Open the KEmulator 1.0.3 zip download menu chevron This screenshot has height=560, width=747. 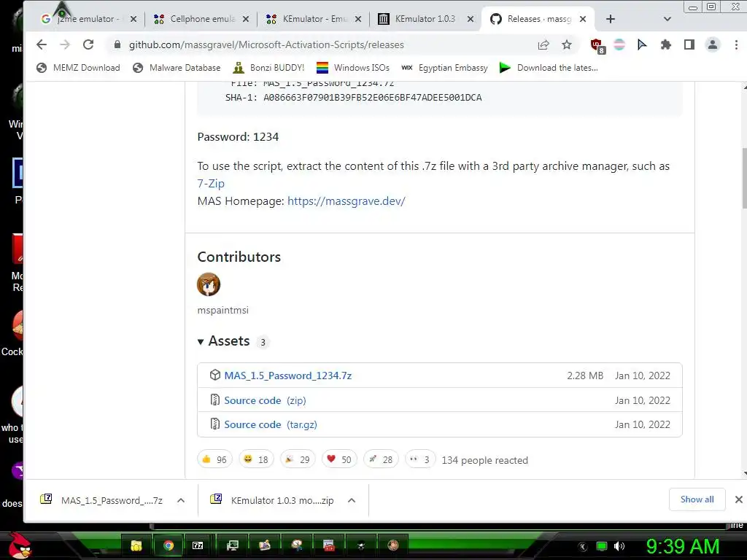(352, 500)
